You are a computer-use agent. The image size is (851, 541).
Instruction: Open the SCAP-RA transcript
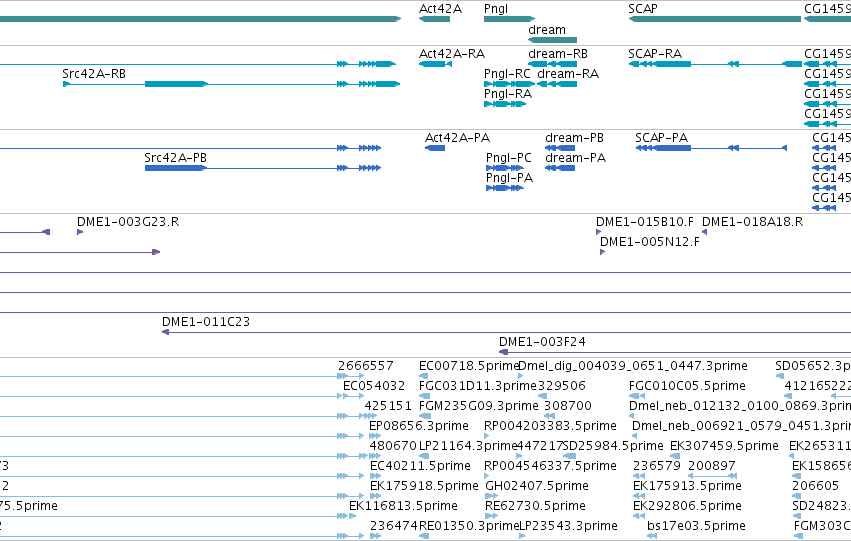715,64
